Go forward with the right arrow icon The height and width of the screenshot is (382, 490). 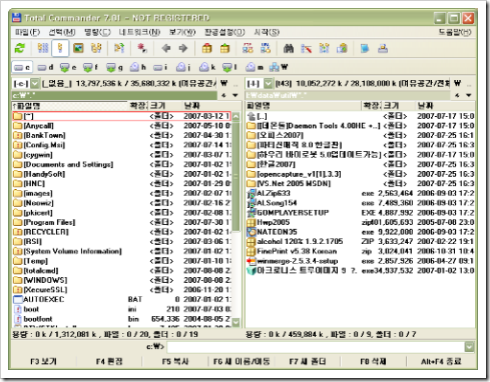click(x=183, y=48)
